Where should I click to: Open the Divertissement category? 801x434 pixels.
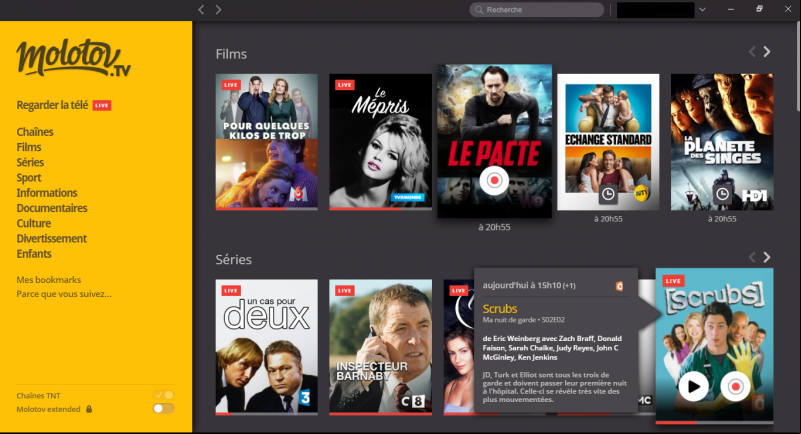point(52,238)
